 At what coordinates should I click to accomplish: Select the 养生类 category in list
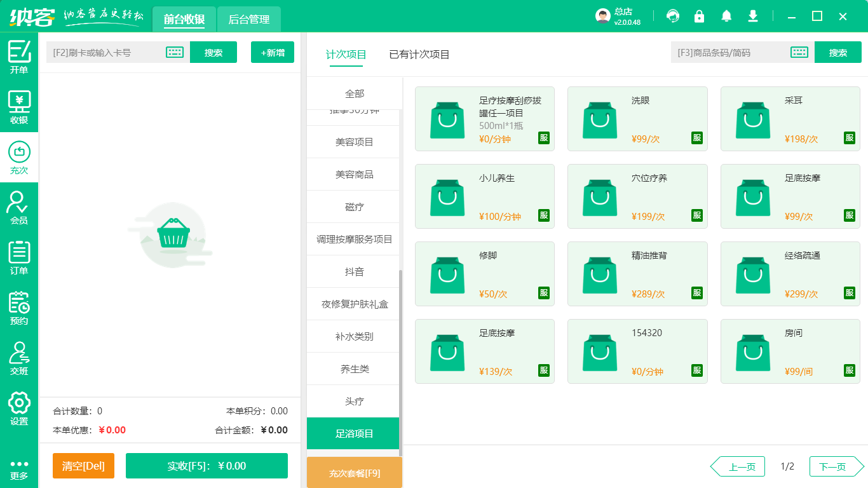[x=353, y=369]
